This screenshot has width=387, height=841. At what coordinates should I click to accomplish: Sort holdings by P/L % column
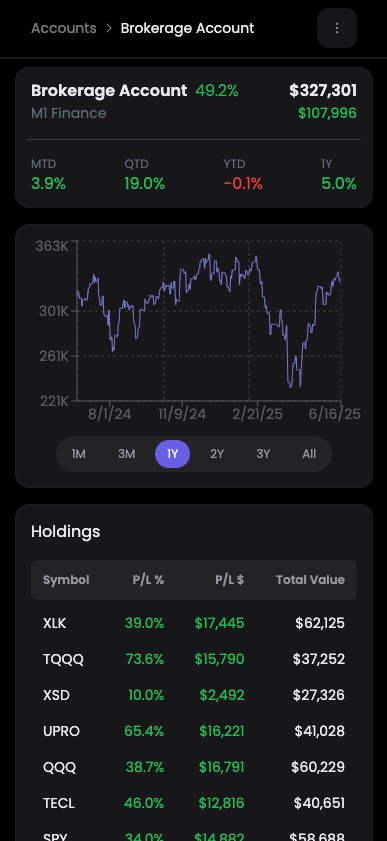tap(148, 580)
